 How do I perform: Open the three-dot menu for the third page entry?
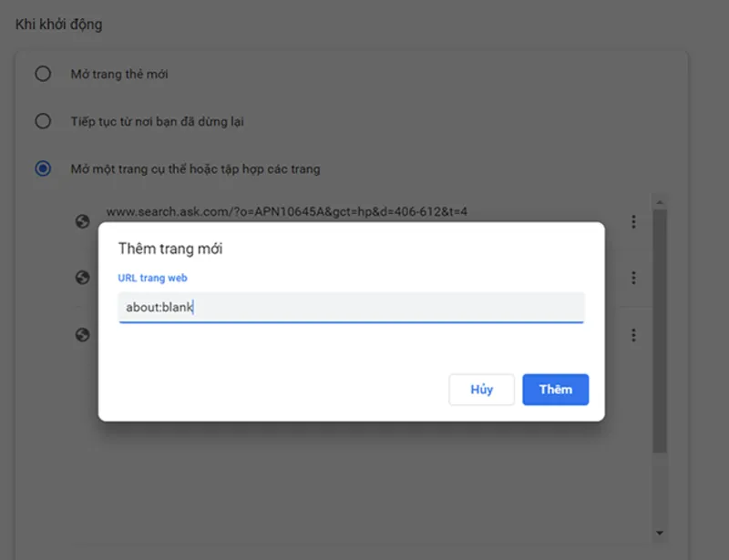(633, 335)
